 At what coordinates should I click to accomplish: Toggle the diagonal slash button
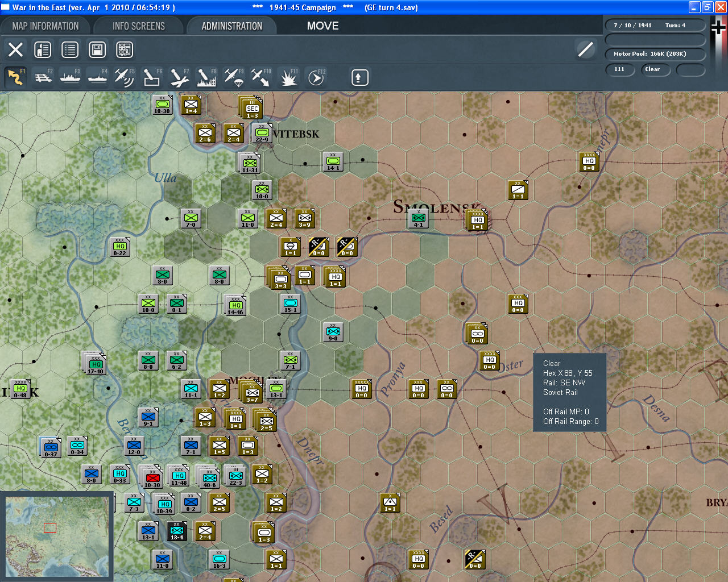585,49
